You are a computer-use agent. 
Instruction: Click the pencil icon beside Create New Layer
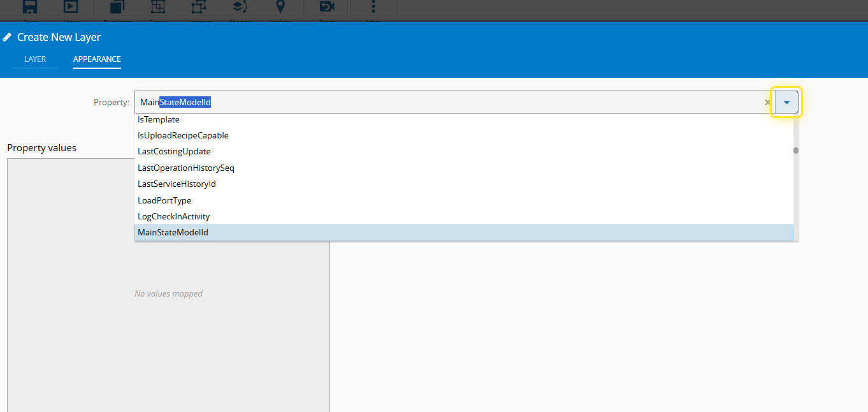(7, 37)
